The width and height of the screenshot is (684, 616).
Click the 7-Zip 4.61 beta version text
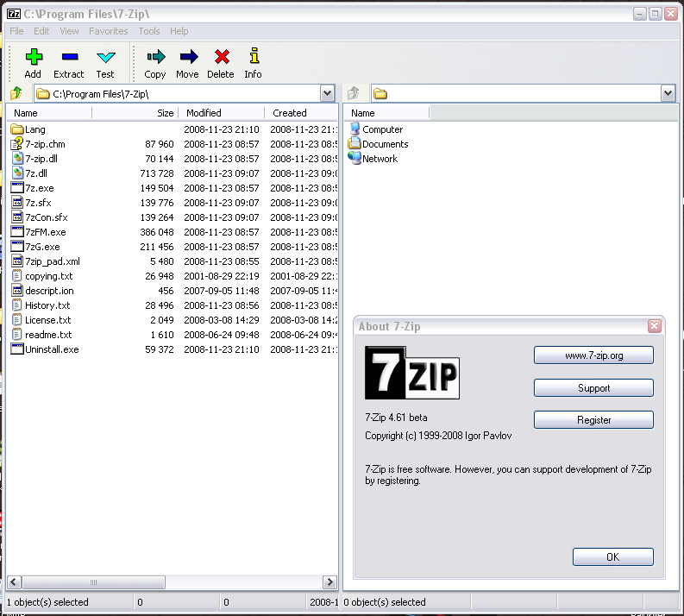click(396, 418)
